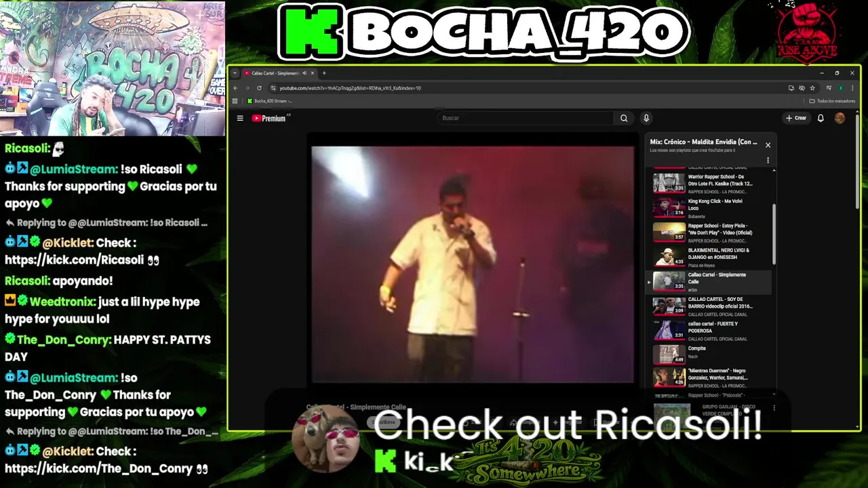Image resolution: width=868 pixels, height=488 pixels.
Task: Open the Chrome profile icon in toolbar
Action: (841, 88)
